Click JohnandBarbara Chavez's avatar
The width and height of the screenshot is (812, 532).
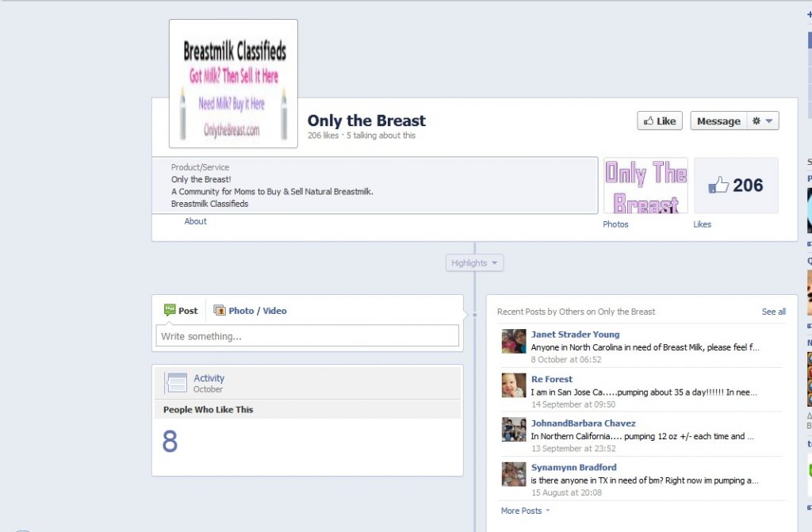coord(514,430)
